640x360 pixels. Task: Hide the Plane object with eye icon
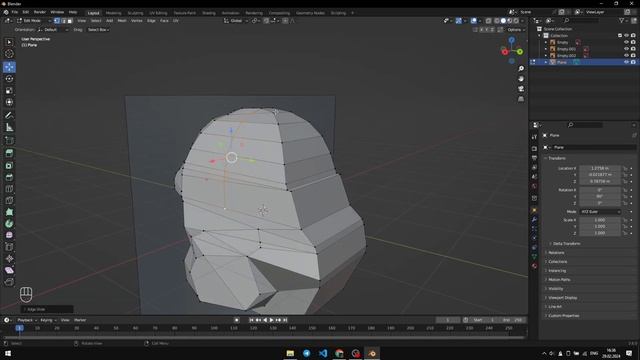[x=626, y=62]
